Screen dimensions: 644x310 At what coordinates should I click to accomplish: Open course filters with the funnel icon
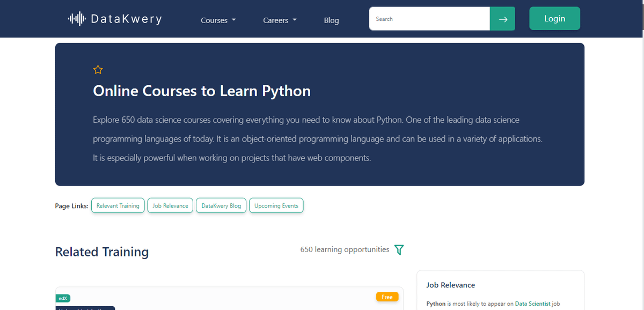pyautogui.click(x=399, y=249)
